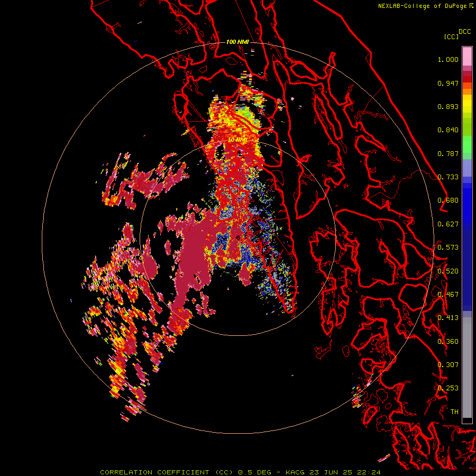The image size is (476, 476).
Task: Click the 0.307 color scale value
Action: pos(448,365)
